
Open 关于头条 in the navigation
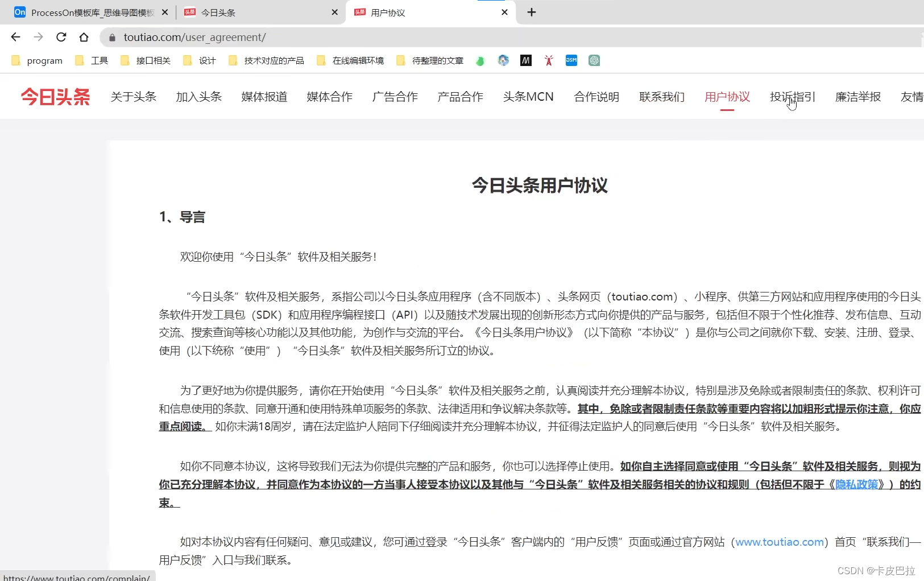[134, 97]
